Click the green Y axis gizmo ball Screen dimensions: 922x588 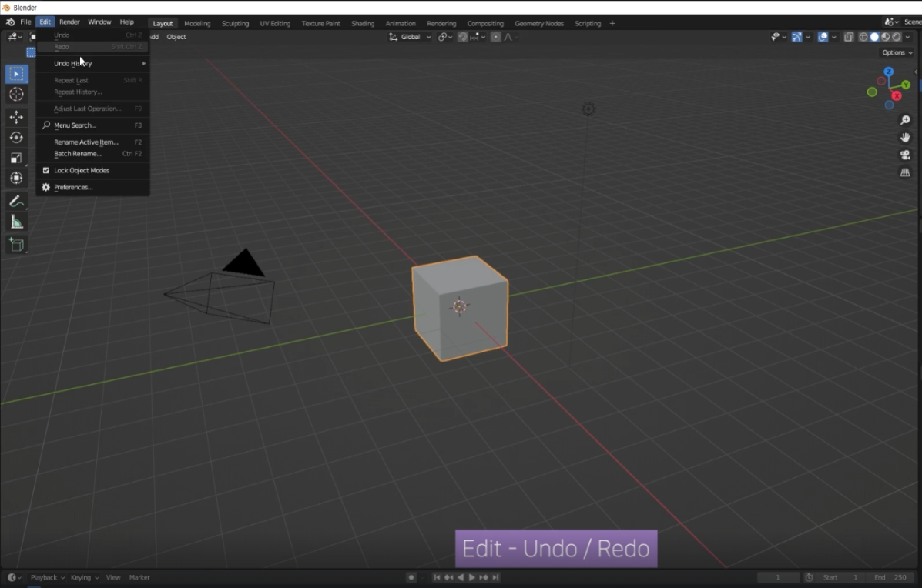pyautogui.click(x=906, y=85)
